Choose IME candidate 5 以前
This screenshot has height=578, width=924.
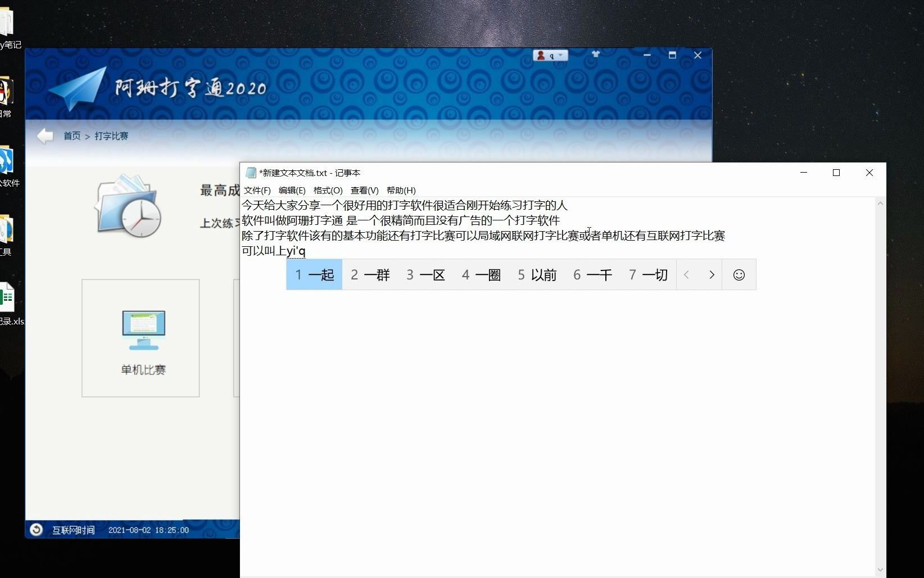click(537, 274)
